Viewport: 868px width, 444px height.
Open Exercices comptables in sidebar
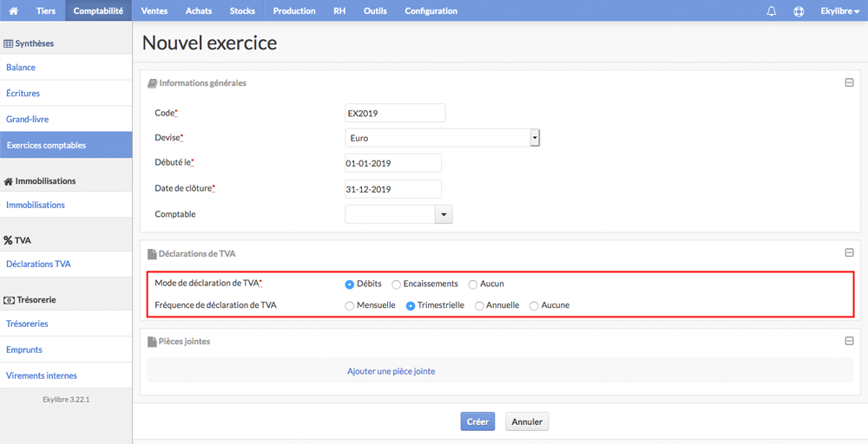click(x=66, y=145)
